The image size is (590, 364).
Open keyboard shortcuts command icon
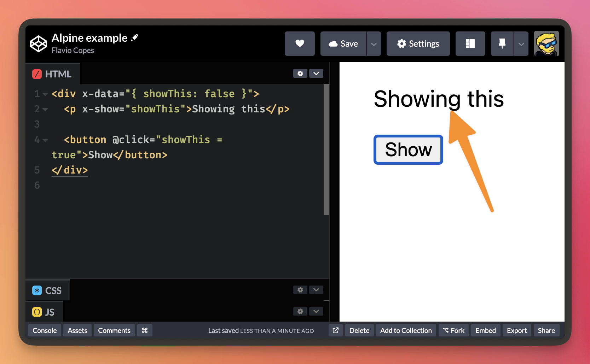coord(145,330)
